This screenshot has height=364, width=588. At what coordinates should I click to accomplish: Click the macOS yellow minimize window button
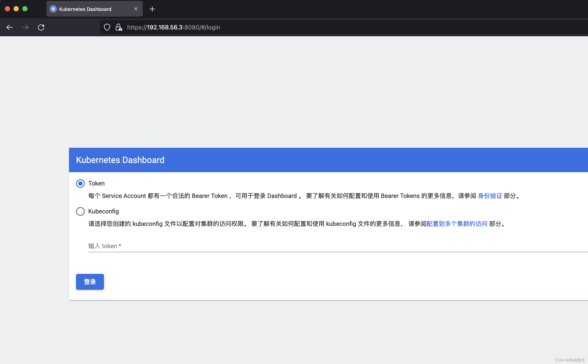point(16,9)
